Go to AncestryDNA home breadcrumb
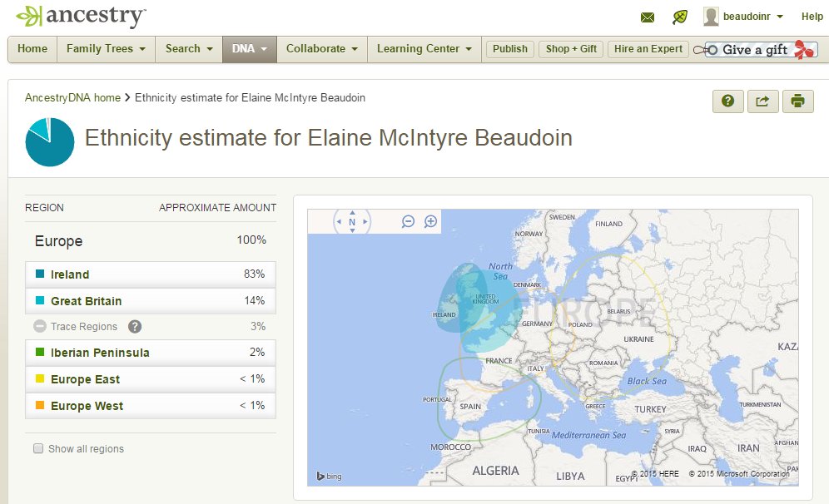The width and height of the screenshot is (829, 504). point(72,98)
